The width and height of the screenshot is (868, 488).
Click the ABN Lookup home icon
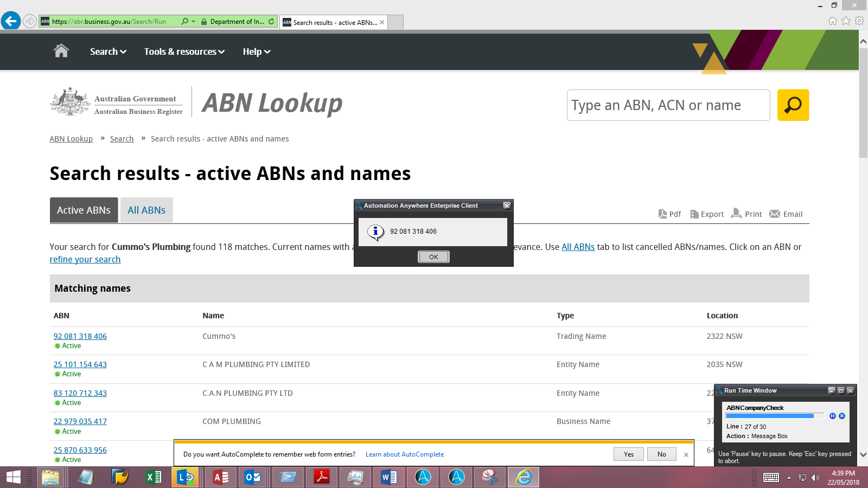pyautogui.click(x=61, y=51)
